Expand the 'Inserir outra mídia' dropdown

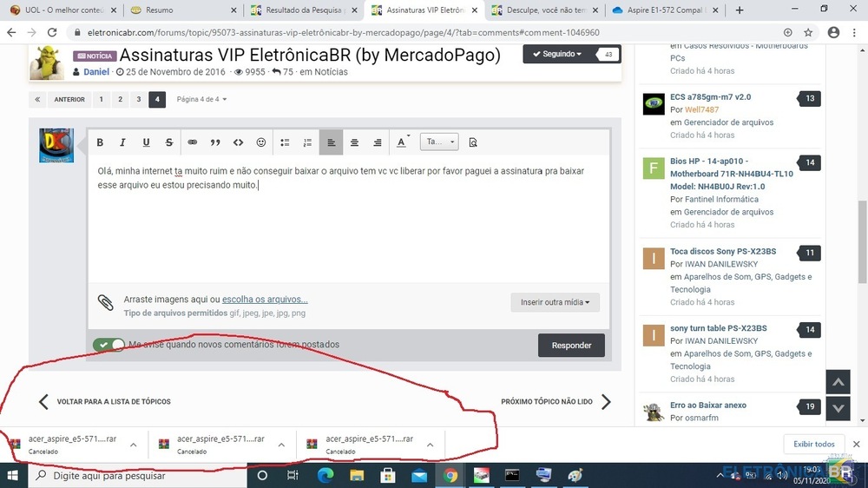coord(555,302)
